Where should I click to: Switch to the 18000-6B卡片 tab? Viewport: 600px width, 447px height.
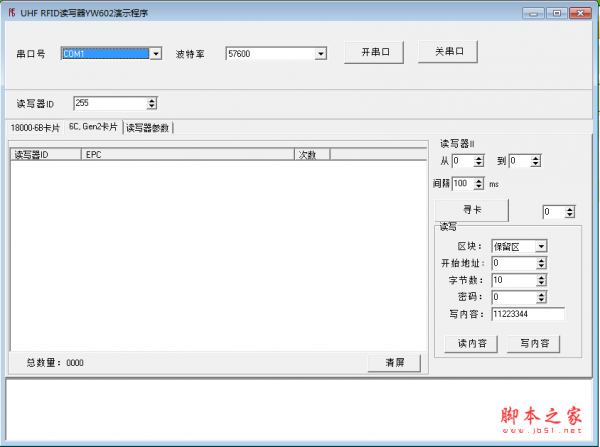(35, 128)
